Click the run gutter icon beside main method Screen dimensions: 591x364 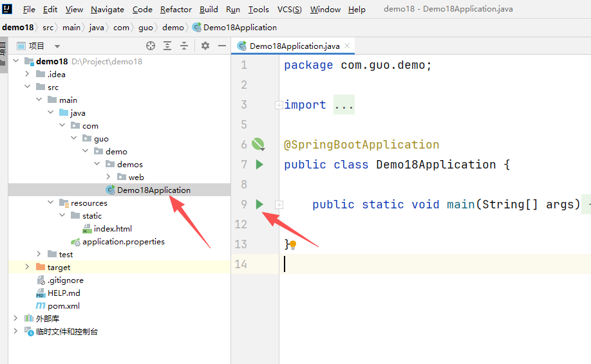tap(259, 204)
